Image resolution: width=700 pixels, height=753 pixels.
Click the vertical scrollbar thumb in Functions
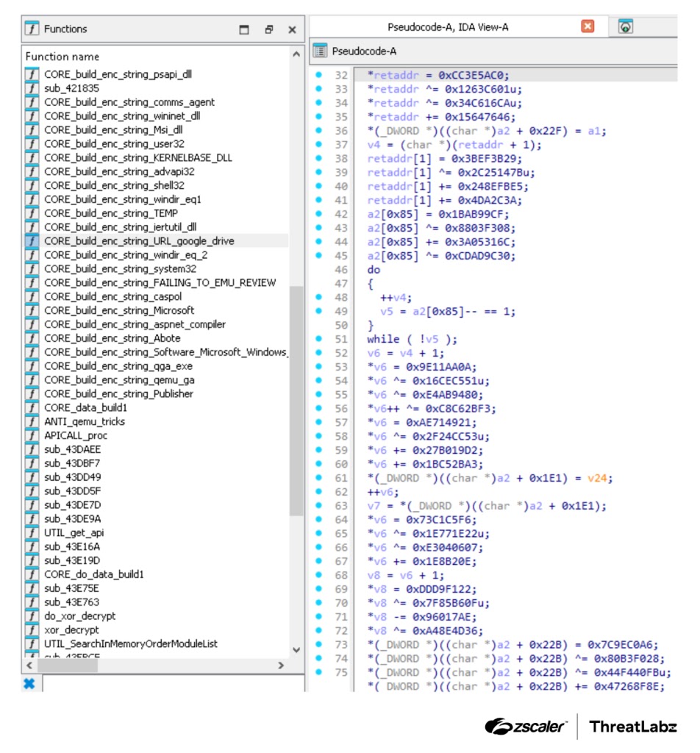coord(296,401)
